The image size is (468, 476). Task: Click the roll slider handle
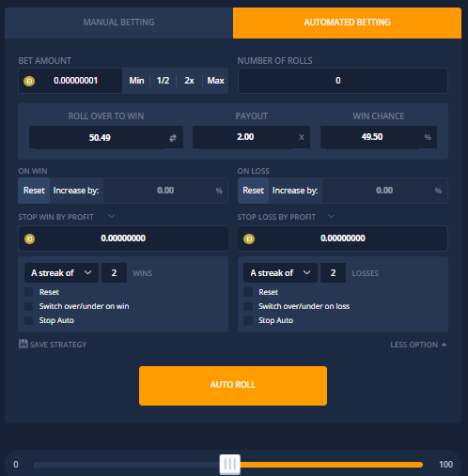point(230,465)
